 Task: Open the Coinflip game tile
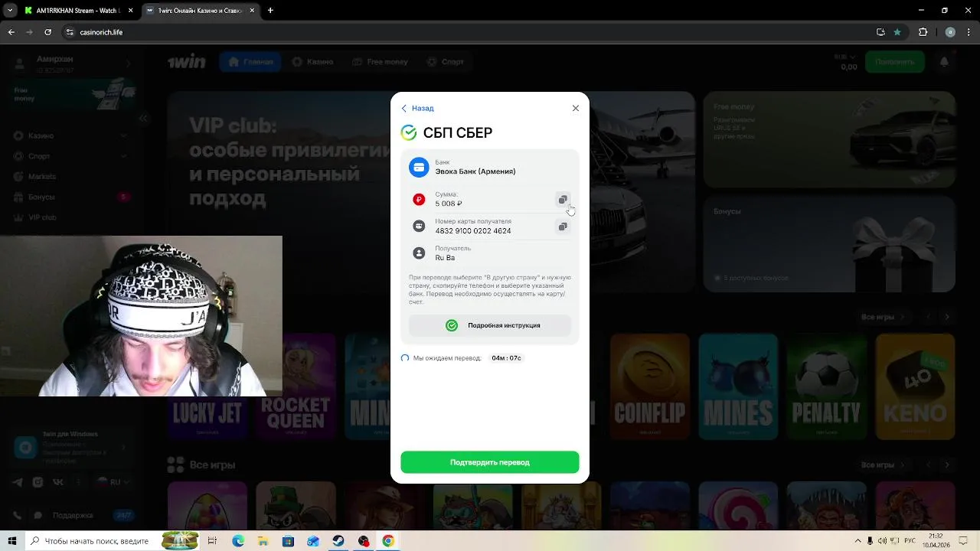pos(649,386)
